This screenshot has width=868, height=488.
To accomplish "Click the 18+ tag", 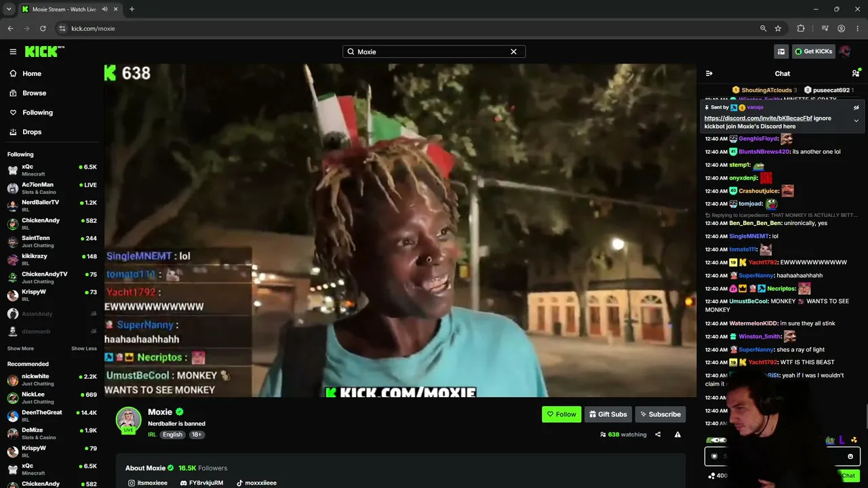I will coord(196,434).
